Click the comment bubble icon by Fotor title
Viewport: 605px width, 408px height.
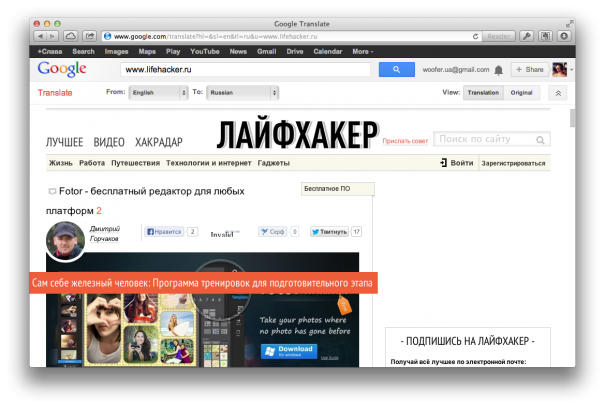(52, 191)
